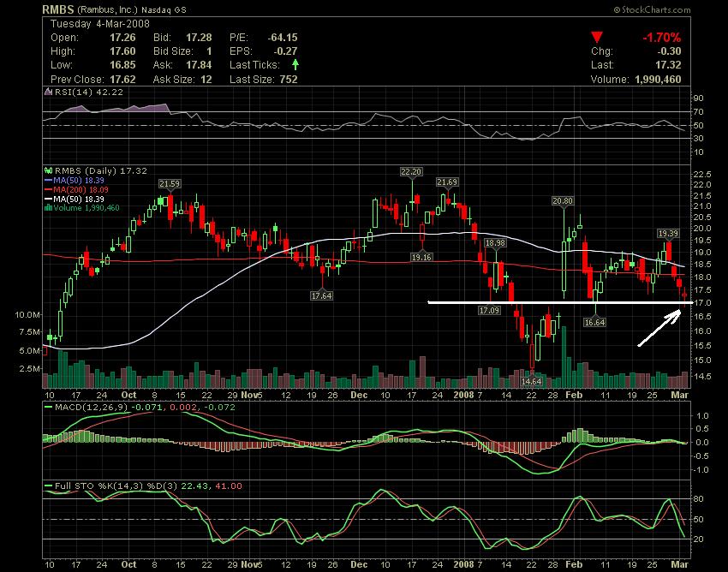Screen dimensions: 728x572
Task: Click the -1.0 label on MACD axis
Action: coord(701,470)
